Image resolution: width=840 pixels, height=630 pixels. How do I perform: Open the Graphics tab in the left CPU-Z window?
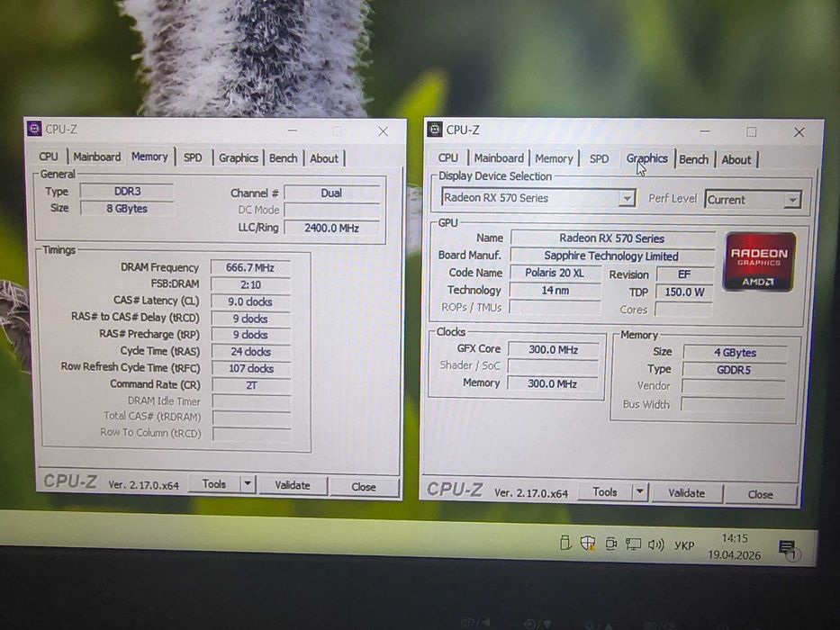pyautogui.click(x=239, y=158)
